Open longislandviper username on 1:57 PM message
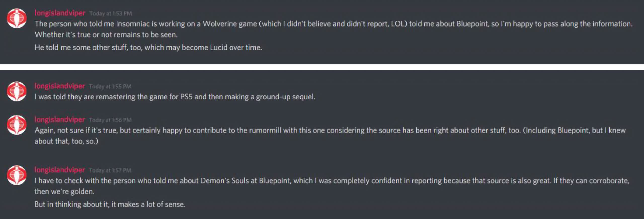 click(60, 170)
